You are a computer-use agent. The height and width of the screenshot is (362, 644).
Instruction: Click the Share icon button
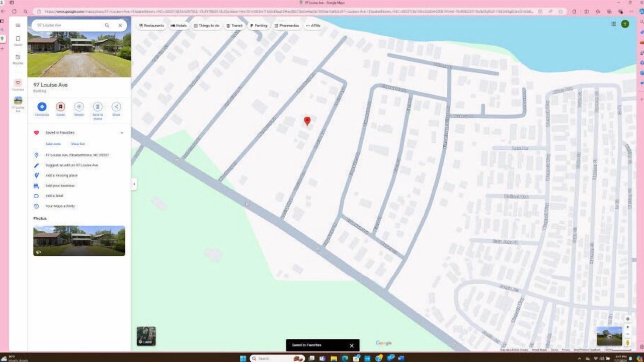(116, 107)
